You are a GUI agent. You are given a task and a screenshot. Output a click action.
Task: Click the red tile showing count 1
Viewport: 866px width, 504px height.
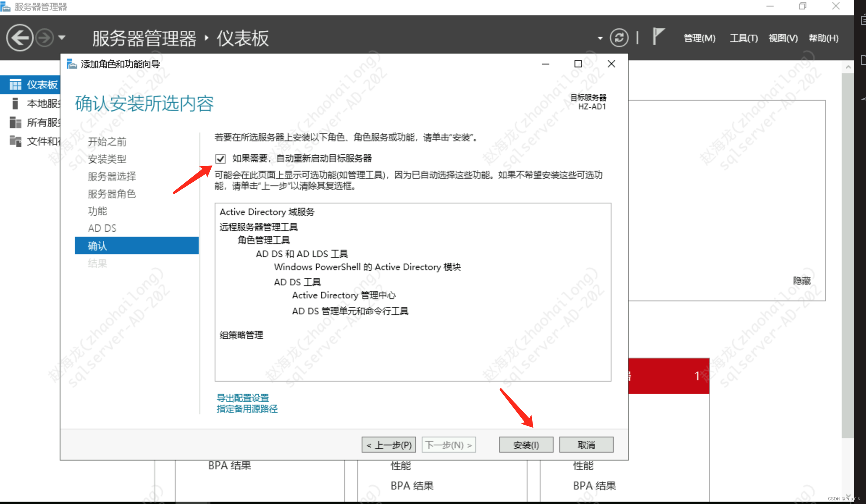pyautogui.click(x=669, y=376)
